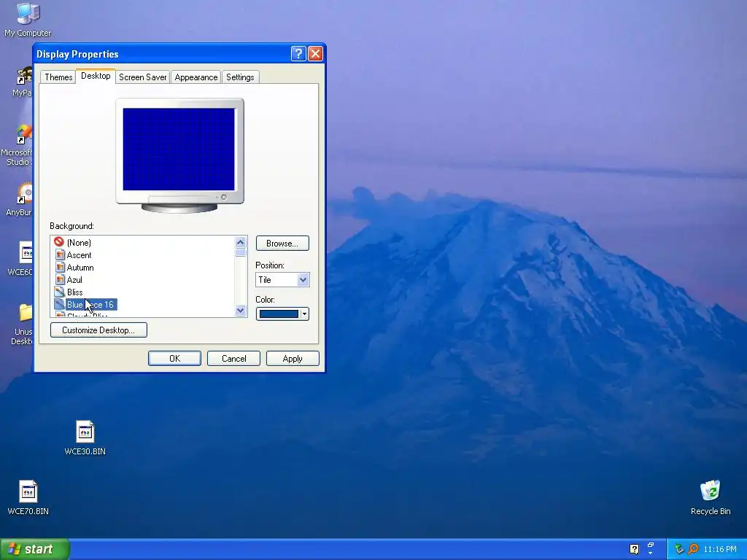Screen dimensions: 747x560
Task: Switch to the Appearance tab
Action: click(x=196, y=77)
